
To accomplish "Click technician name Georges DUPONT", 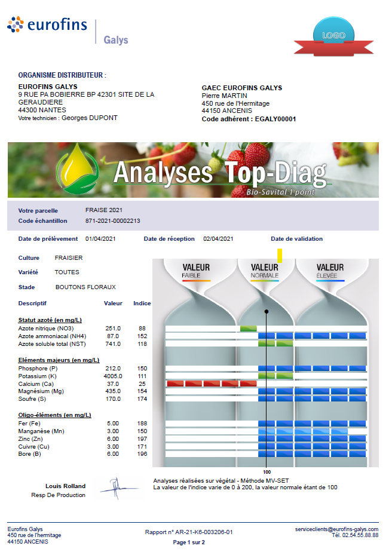I will 90,118.
